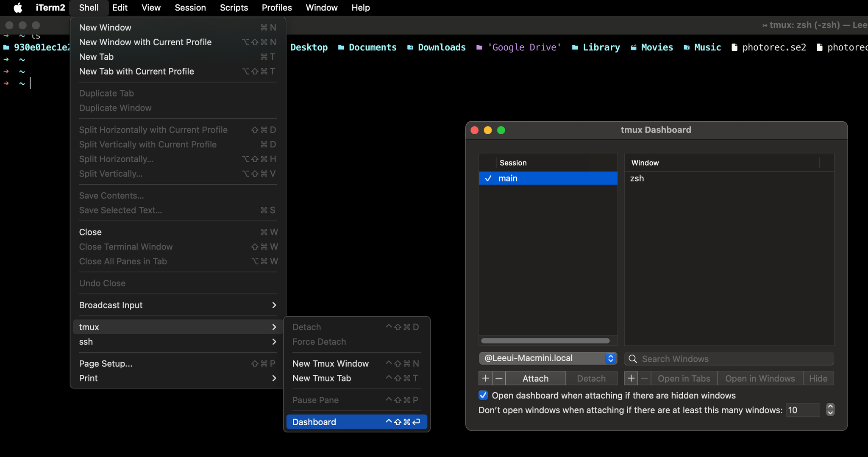Select New Tmux Window
The width and height of the screenshot is (868, 457).
pos(356,363)
